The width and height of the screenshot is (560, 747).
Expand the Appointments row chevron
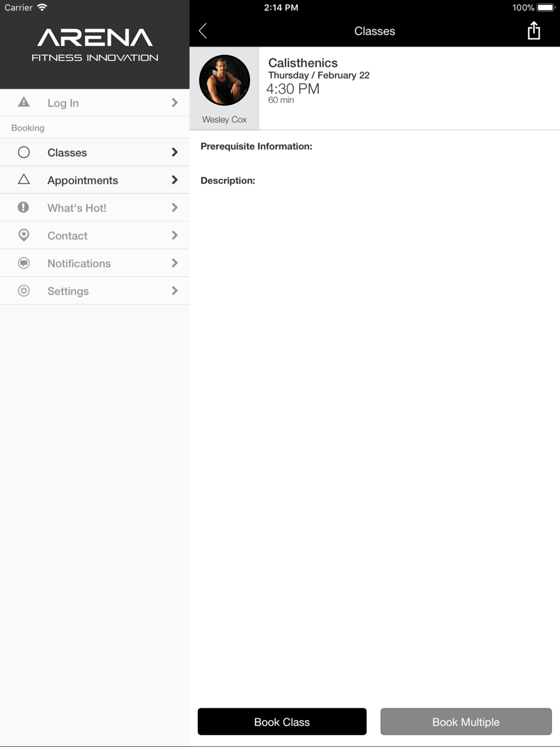tap(175, 180)
